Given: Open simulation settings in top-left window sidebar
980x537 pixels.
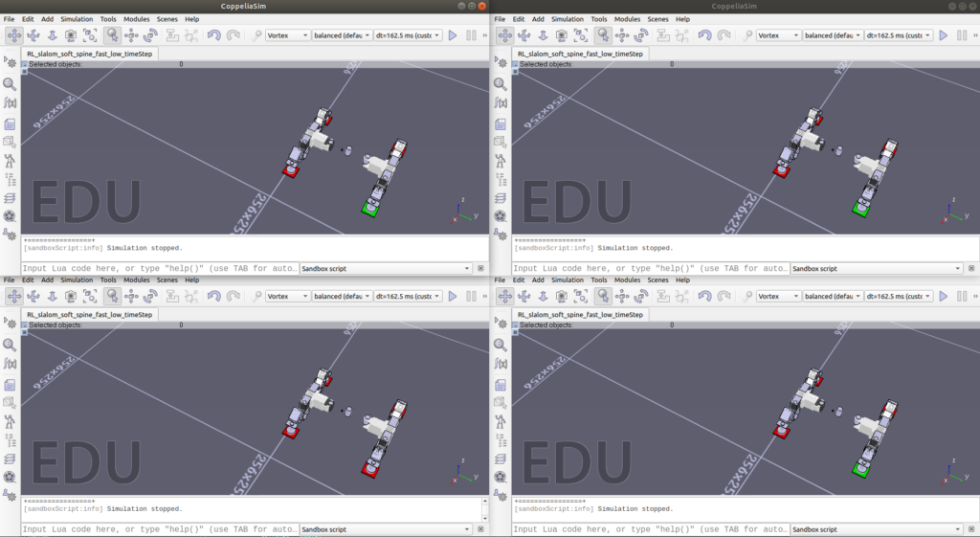Looking at the screenshot, I should coord(10,61).
